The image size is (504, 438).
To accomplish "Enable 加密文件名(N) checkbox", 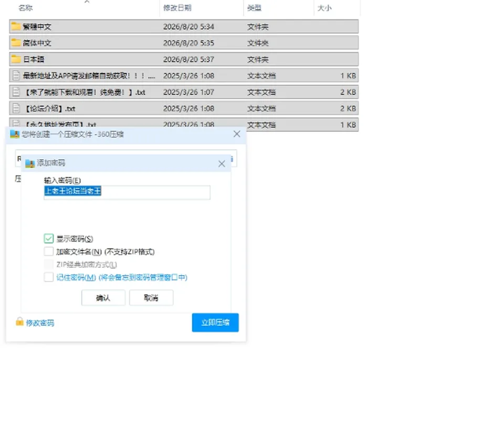I will pos(48,252).
